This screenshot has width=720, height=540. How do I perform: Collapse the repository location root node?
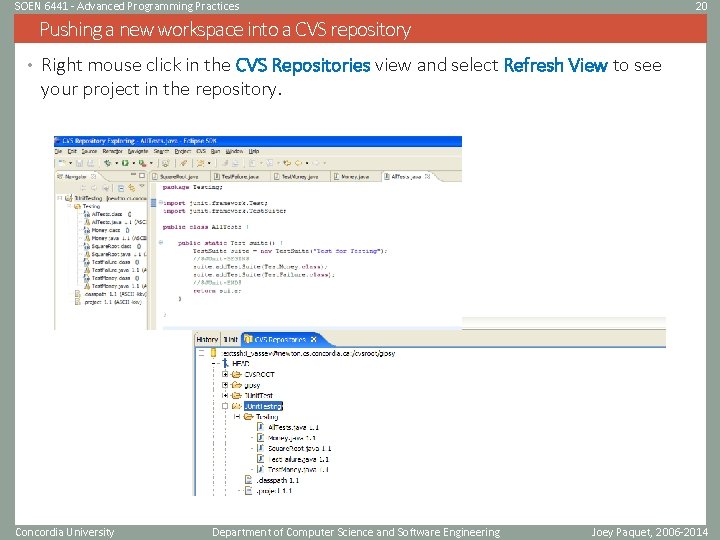[x=201, y=353]
